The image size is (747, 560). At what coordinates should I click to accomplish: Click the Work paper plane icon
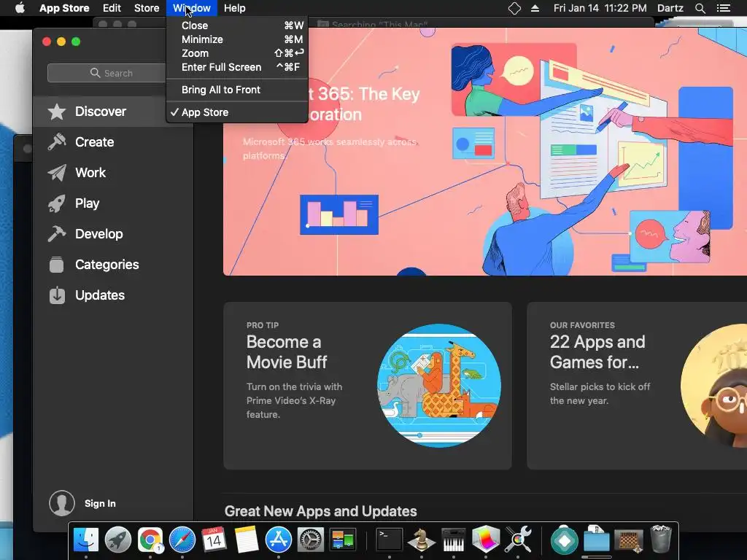click(x=57, y=172)
